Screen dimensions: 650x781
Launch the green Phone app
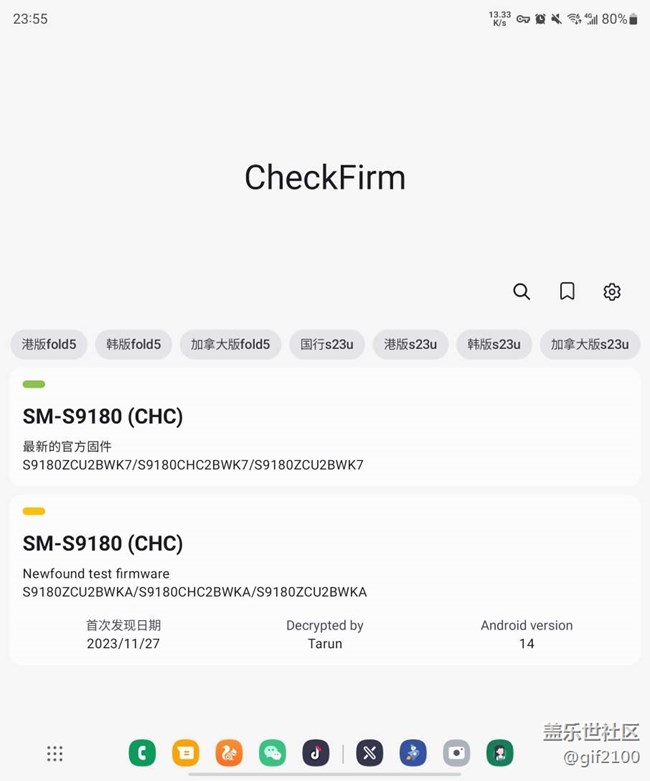142,753
